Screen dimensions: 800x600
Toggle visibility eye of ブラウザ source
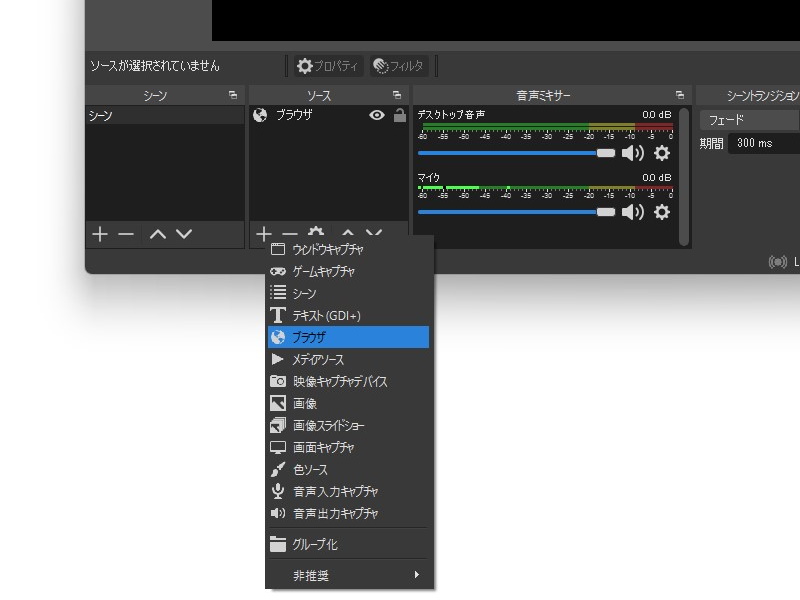click(x=377, y=115)
